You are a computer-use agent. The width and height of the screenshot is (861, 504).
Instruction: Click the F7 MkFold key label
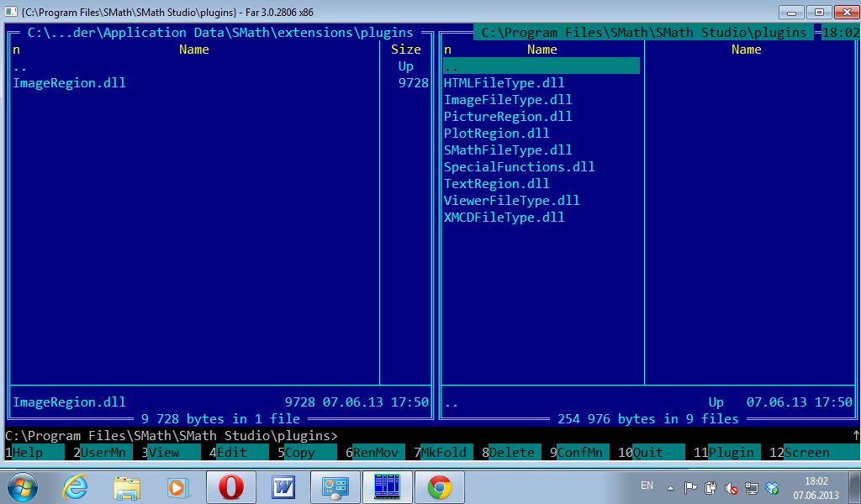(443, 453)
